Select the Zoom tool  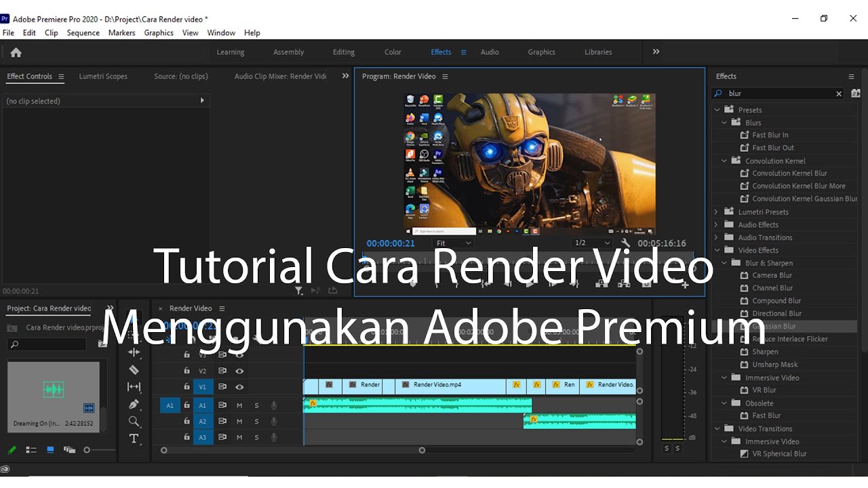[134, 422]
